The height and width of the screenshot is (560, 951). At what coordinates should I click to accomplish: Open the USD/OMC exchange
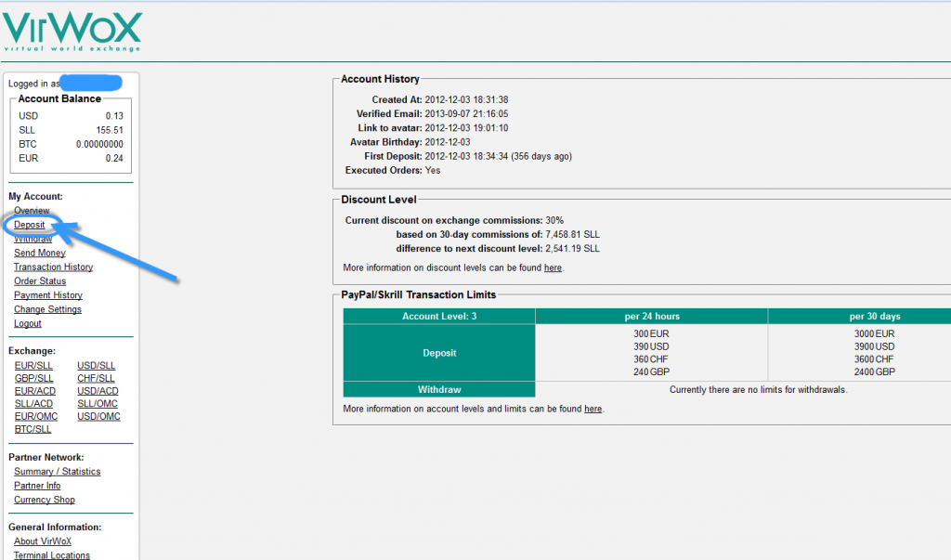click(98, 416)
